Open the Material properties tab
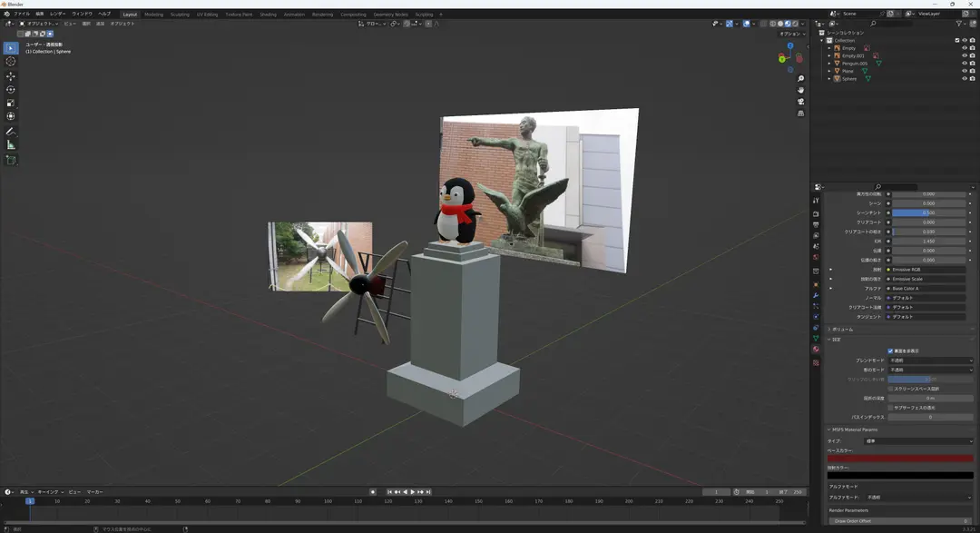Screen dimensions: 980x533 [816, 349]
